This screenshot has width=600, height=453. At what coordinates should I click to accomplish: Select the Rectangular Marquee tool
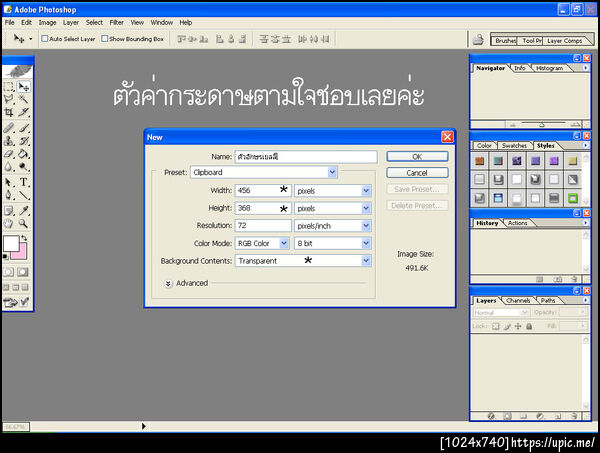point(9,86)
